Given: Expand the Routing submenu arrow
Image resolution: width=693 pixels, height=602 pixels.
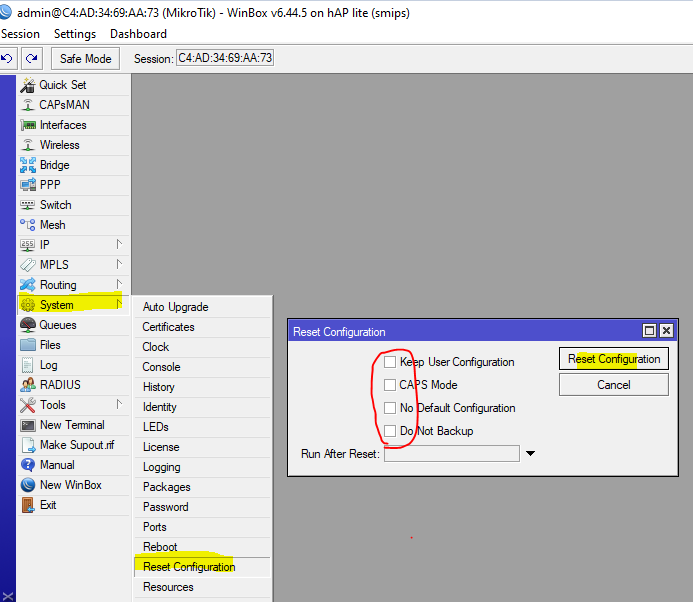Looking at the screenshot, I should tap(119, 284).
